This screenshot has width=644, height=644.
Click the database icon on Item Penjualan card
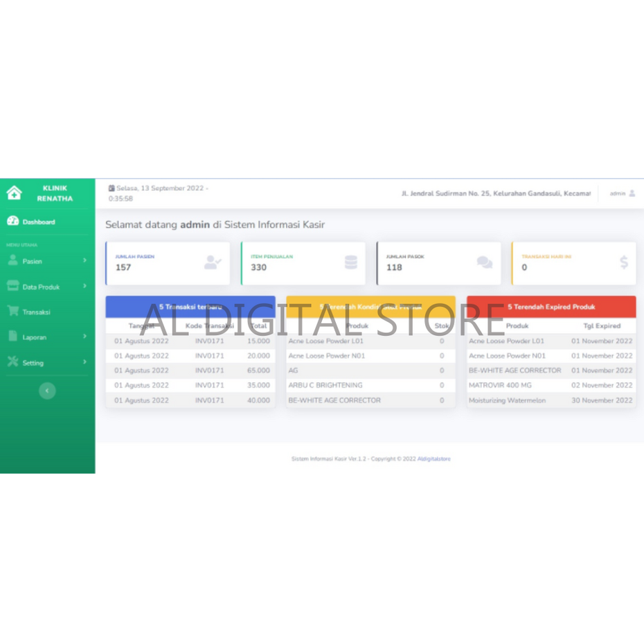pyautogui.click(x=351, y=262)
